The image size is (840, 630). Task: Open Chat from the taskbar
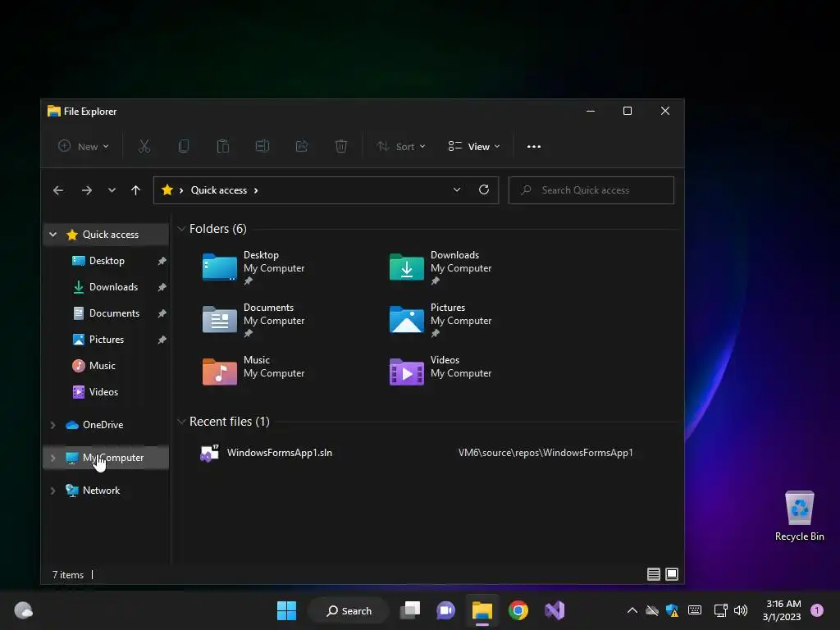[445, 610]
